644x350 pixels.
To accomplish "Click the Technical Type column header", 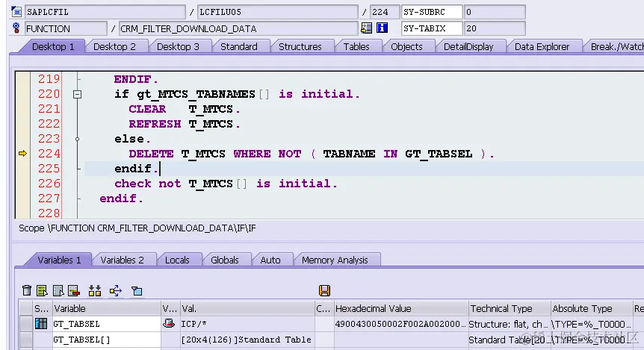I will (x=510, y=308).
